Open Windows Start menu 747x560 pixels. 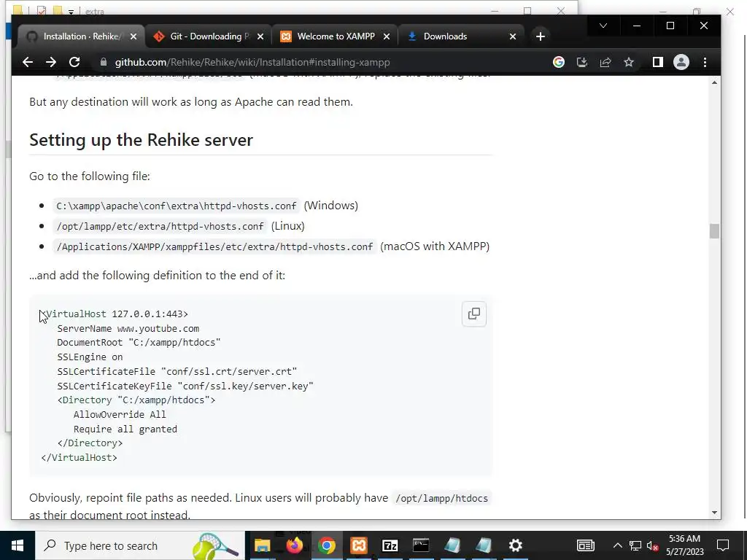point(18,545)
